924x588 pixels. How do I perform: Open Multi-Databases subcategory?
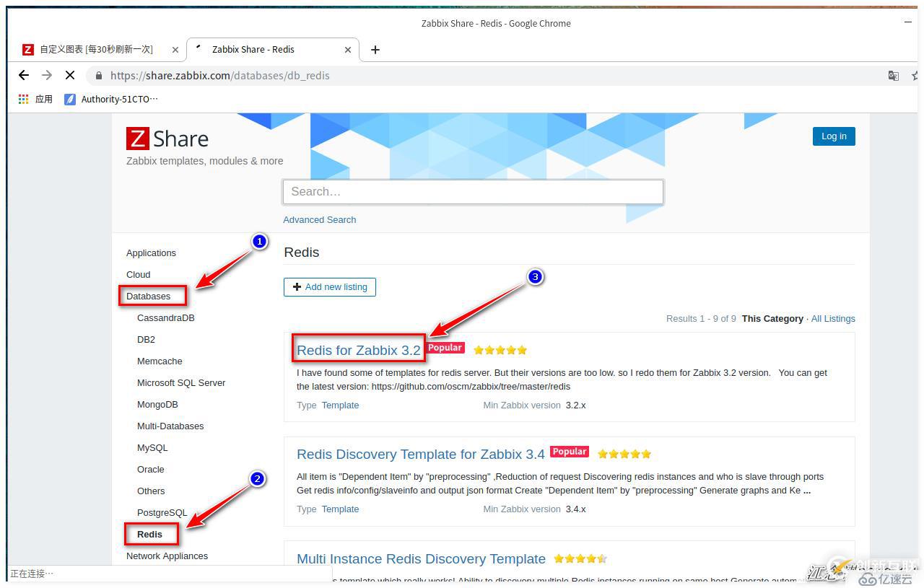pos(170,426)
